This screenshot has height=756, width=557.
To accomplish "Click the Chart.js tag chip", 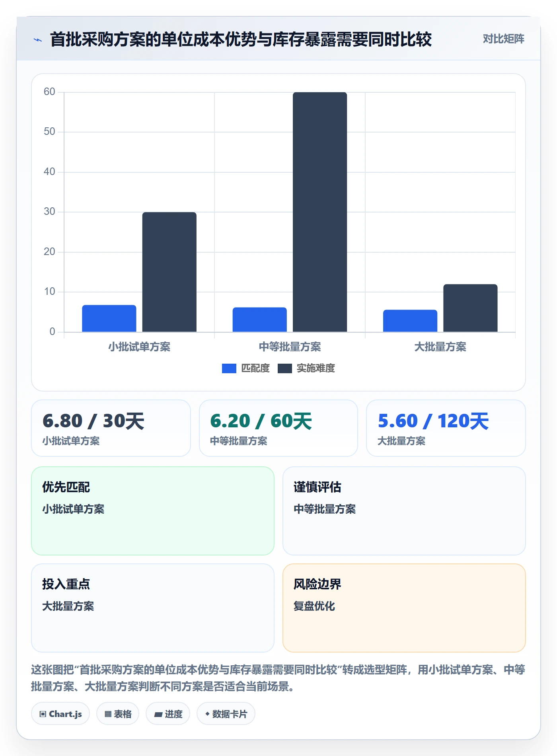I will click(x=60, y=714).
